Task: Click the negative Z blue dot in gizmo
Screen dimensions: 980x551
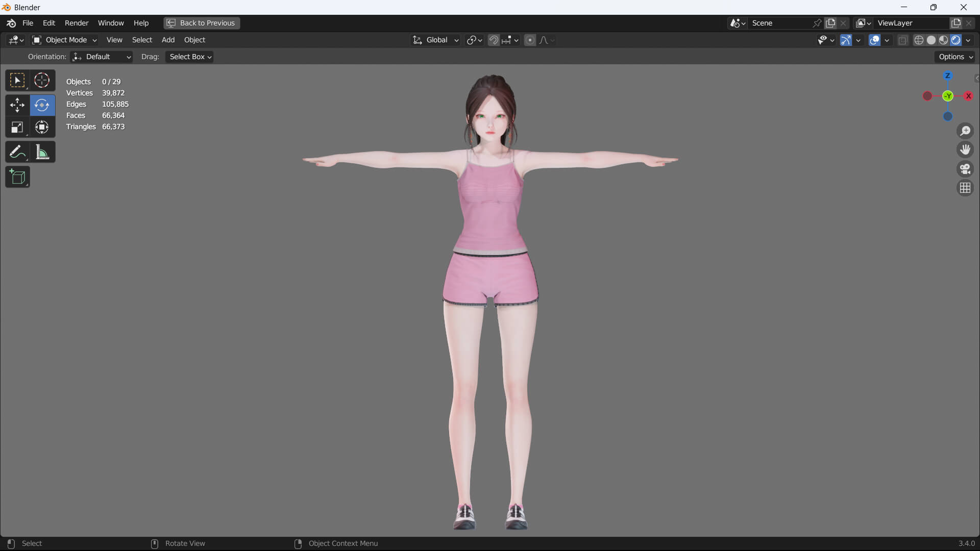Action: click(947, 116)
